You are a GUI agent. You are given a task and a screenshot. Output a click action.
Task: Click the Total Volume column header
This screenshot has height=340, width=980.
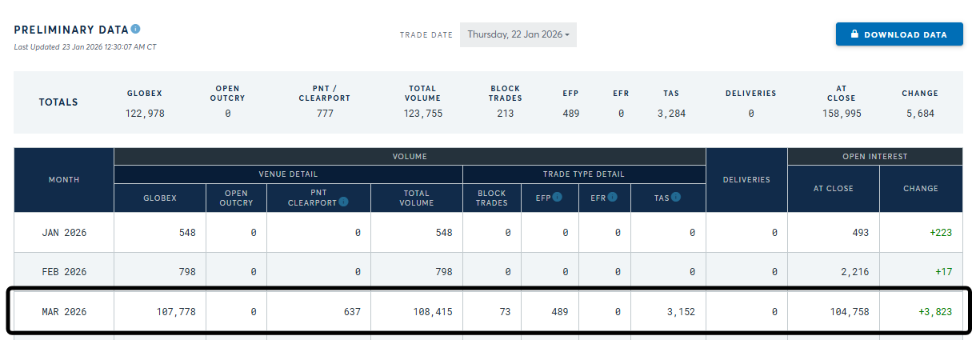(x=417, y=198)
